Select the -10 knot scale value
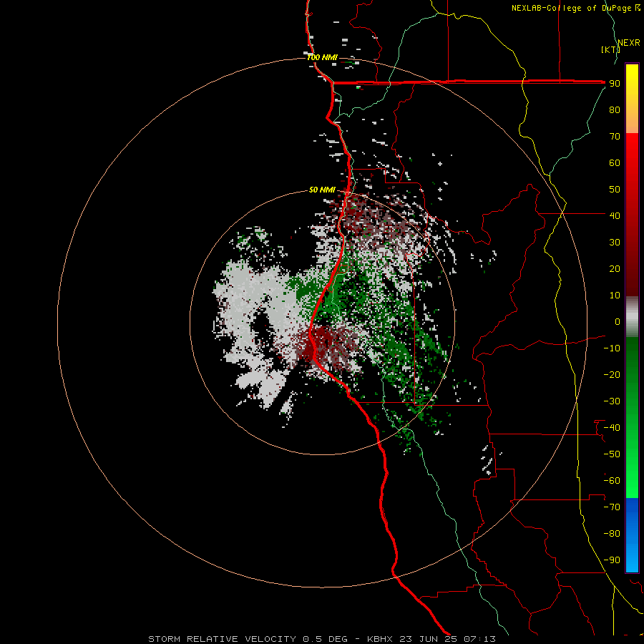This screenshot has height=644, width=644. coord(612,348)
